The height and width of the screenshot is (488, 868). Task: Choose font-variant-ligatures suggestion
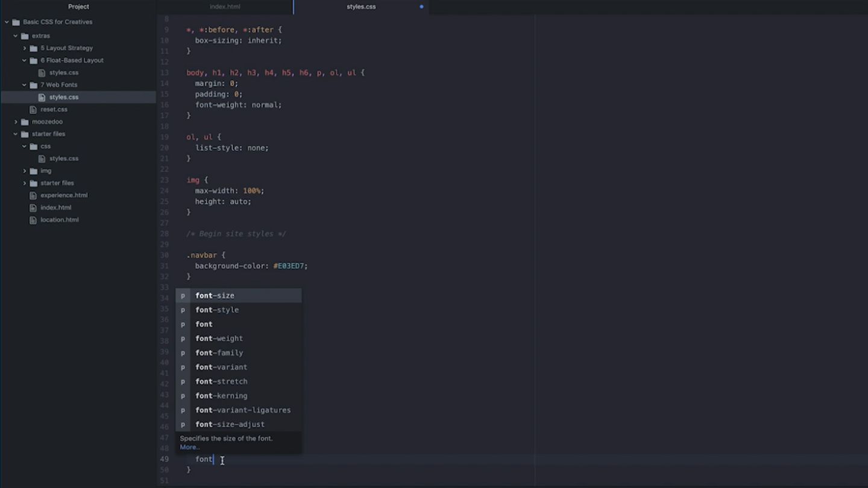[239, 410]
